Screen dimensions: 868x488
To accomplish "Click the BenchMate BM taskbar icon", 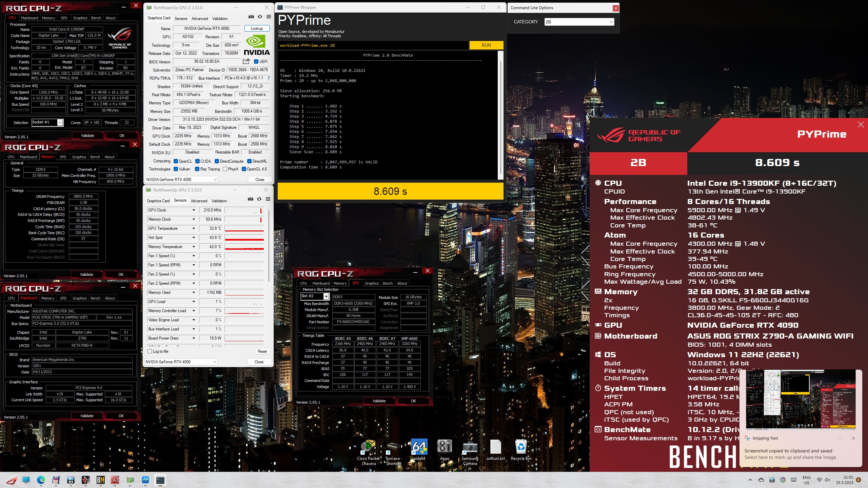I will point(100,480).
